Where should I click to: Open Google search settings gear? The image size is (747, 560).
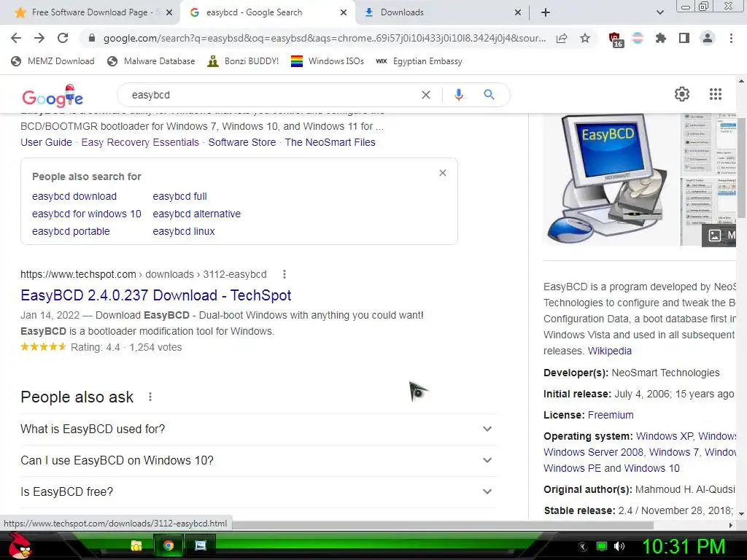tap(682, 94)
